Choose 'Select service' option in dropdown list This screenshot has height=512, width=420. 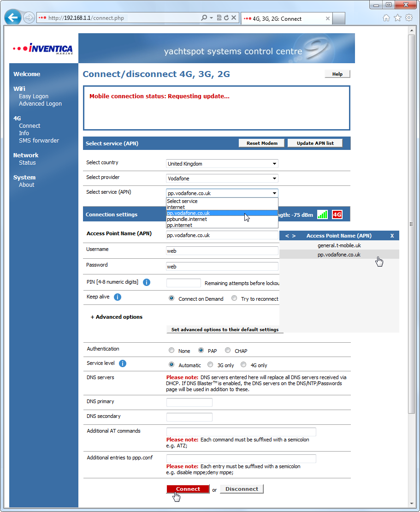point(222,201)
